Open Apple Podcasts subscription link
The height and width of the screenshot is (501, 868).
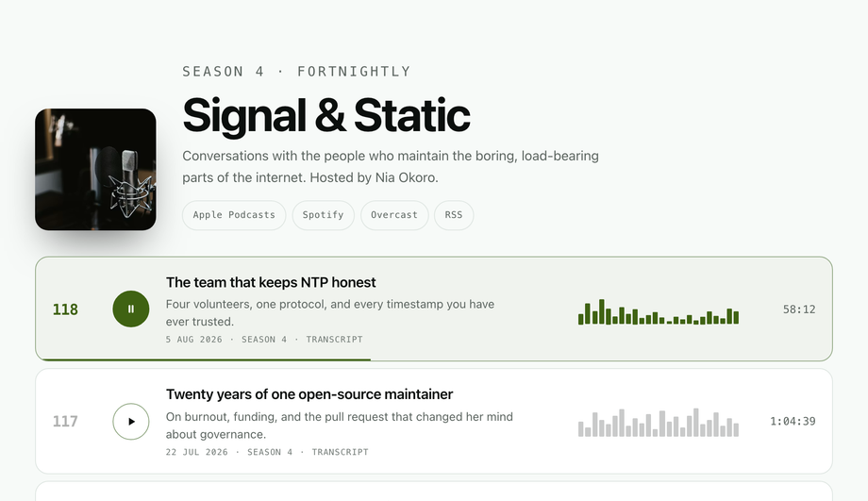click(x=234, y=215)
